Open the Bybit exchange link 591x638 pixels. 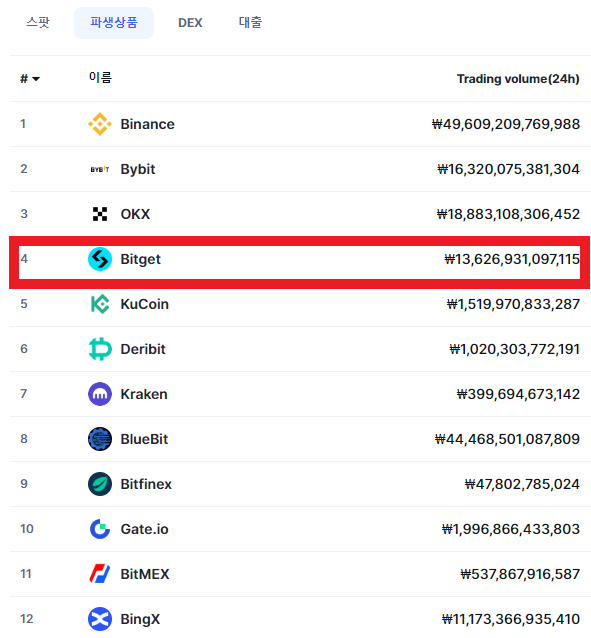click(x=138, y=169)
